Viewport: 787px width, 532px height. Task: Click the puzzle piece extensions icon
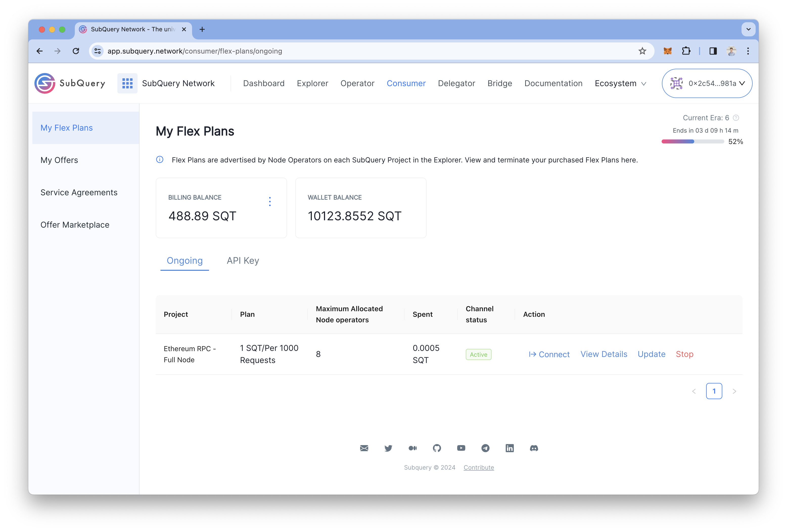[686, 51]
